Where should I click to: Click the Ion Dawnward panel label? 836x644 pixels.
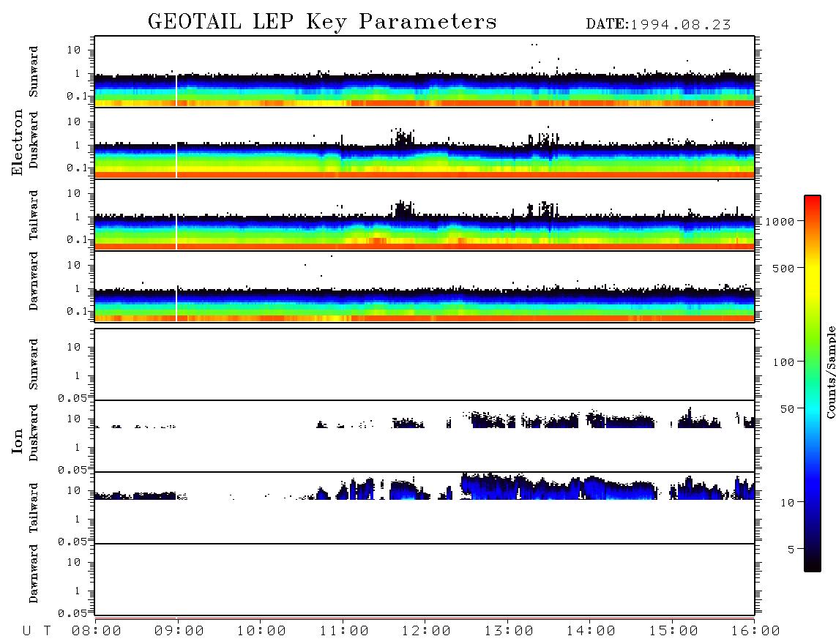[33, 574]
